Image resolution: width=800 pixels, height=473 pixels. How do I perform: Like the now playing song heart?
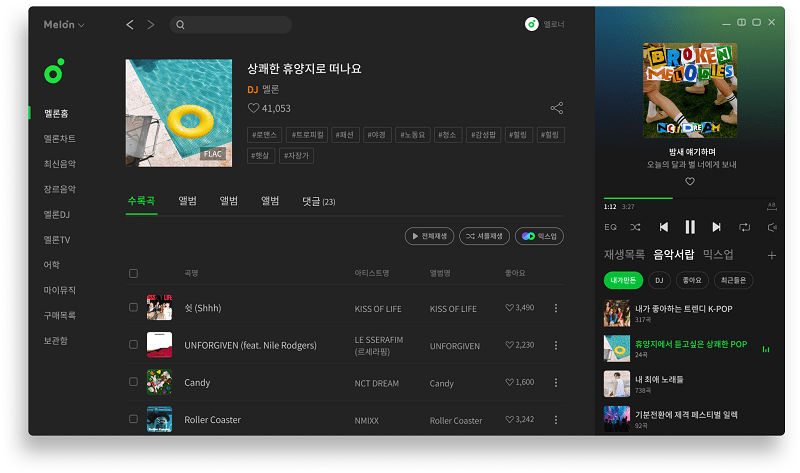pyautogui.click(x=690, y=181)
